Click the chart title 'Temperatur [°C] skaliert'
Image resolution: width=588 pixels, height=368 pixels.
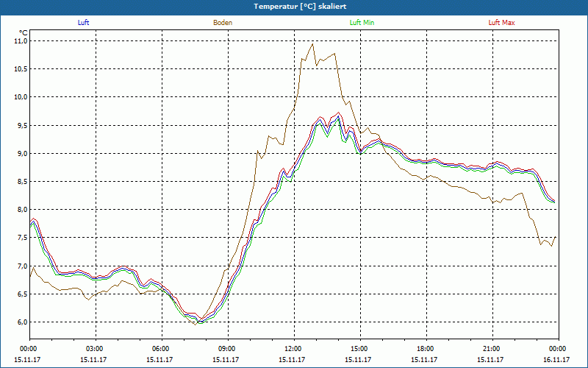(x=294, y=6)
